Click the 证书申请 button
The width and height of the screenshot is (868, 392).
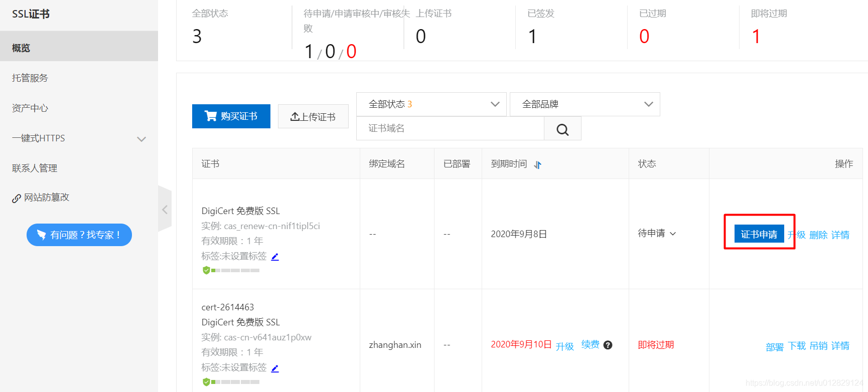pyautogui.click(x=759, y=234)
